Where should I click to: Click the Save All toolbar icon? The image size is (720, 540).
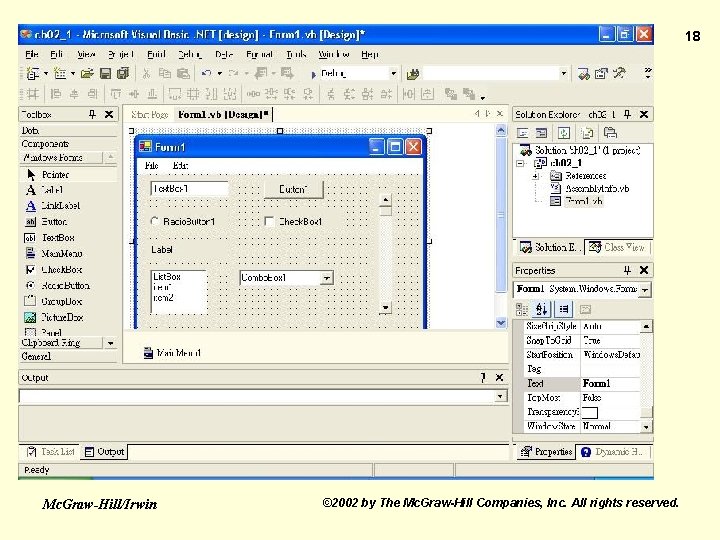click(x=123, y=73)
